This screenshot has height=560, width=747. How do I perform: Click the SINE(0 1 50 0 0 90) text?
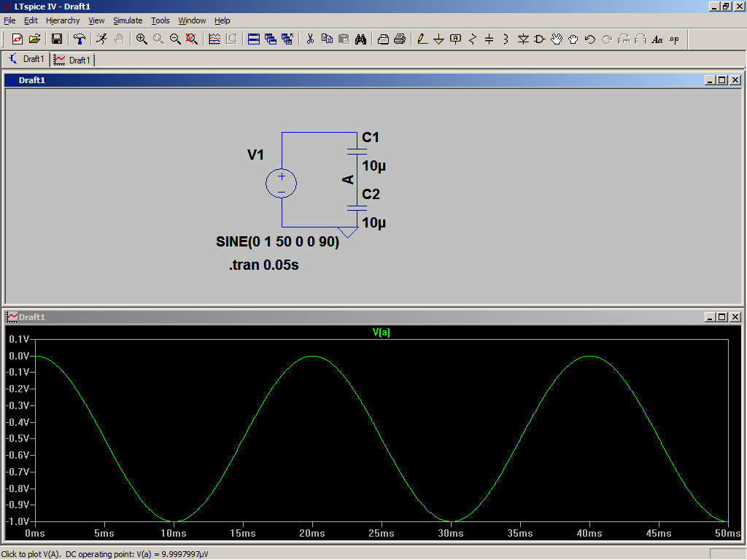(x=277, y=243)
